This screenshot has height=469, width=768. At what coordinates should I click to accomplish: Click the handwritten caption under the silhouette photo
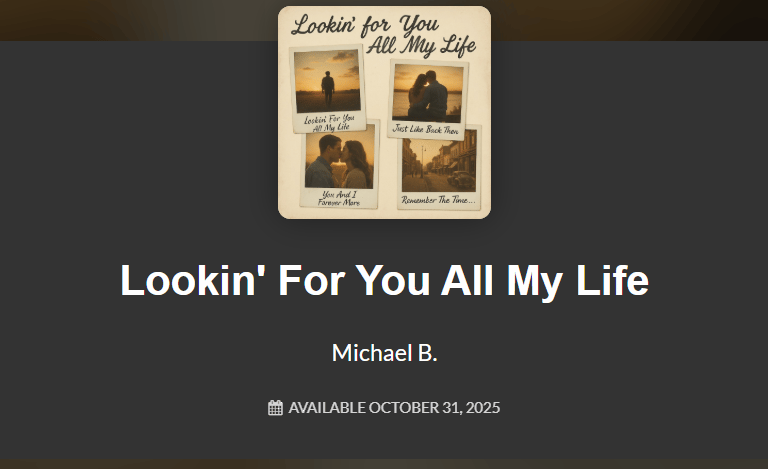pos(329,123)
